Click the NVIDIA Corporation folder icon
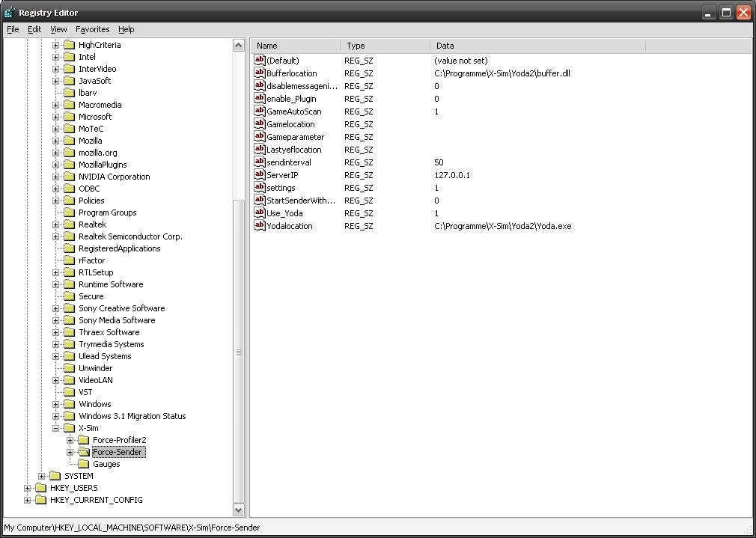This screenshot has width=756, height=538. tap(70, 177)
